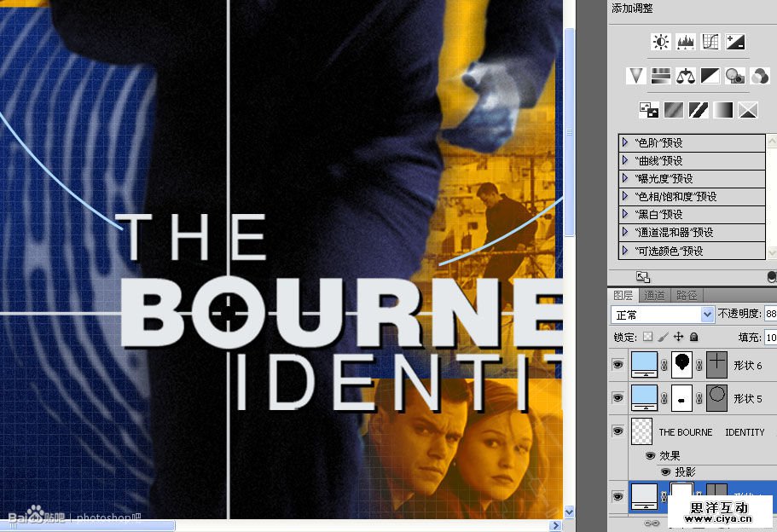Add a Gradient Map adjustment icon

723,109
